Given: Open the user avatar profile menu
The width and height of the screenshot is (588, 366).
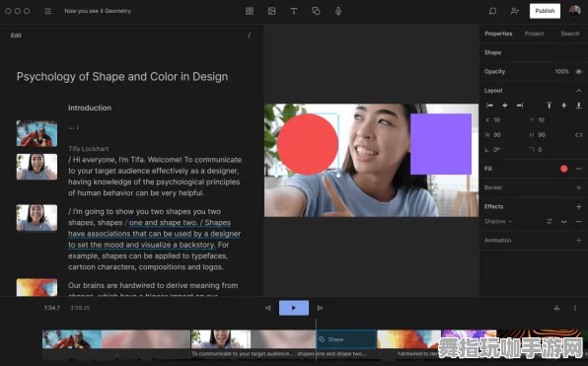Looking at the screenshot, I should pos(574,11).
